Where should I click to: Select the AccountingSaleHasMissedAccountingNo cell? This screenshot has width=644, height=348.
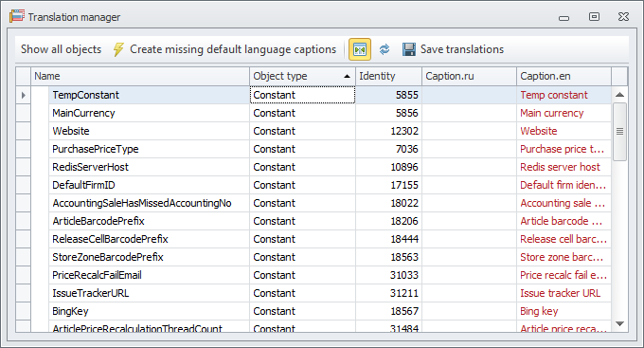click(149, 203)
